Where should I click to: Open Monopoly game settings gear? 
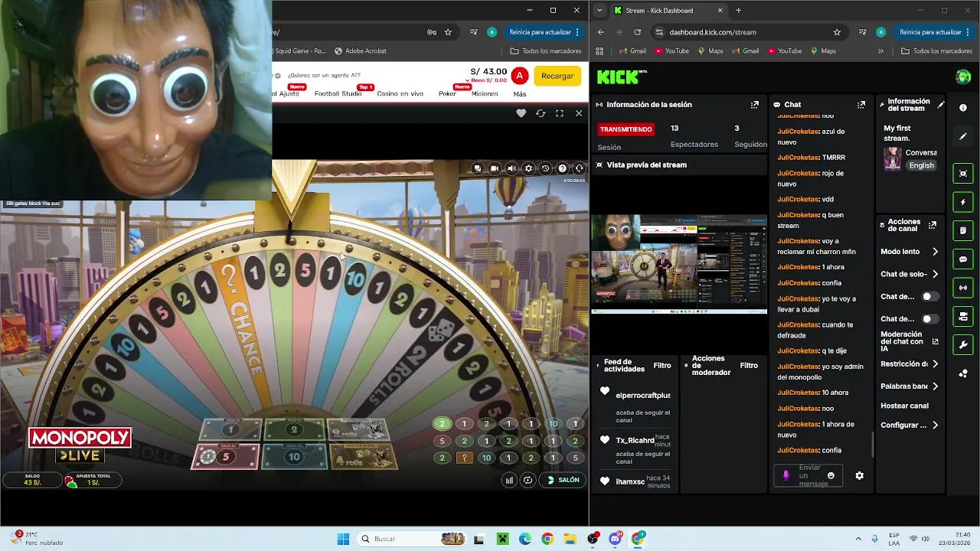(x=528, y=168)
